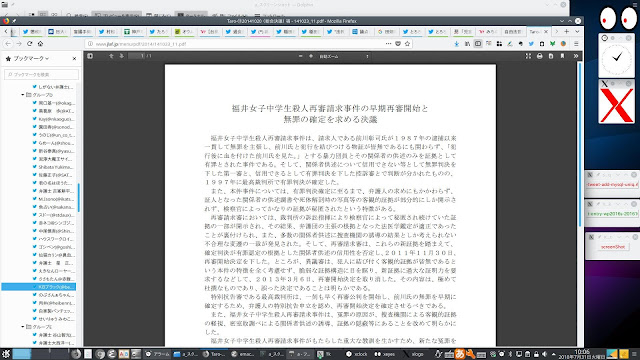Screen dimensions: 640x360
Task: Zoom in the PDF document
Action: point(311,56)
